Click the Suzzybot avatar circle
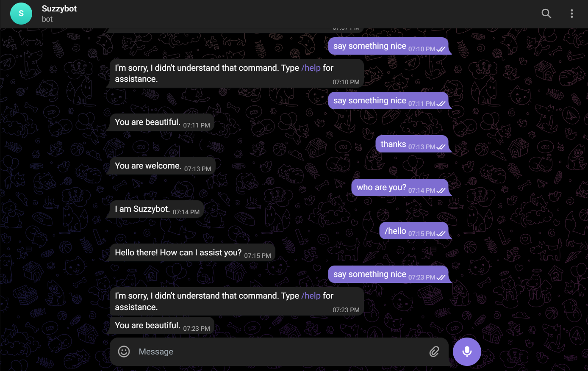Image resolution: width=588 pixels, height=371 pixels. (21, 13)
